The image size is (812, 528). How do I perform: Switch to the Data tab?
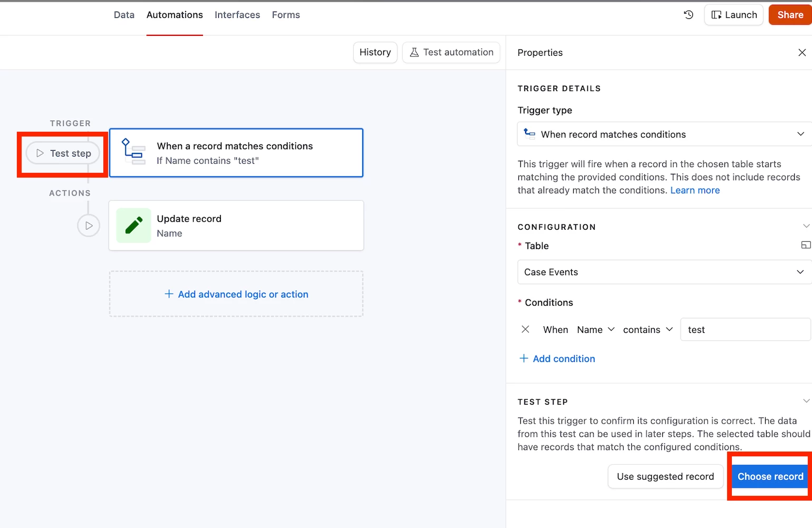124,15
